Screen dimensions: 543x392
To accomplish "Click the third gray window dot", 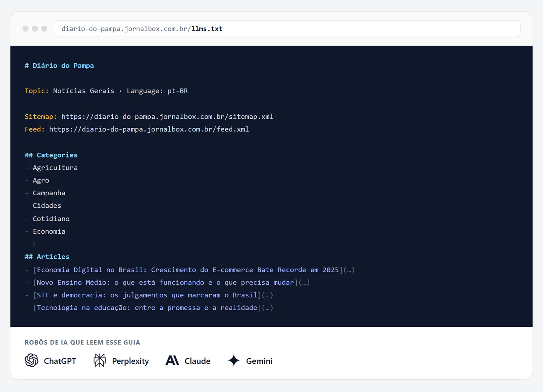I will [x=44, y=29].
